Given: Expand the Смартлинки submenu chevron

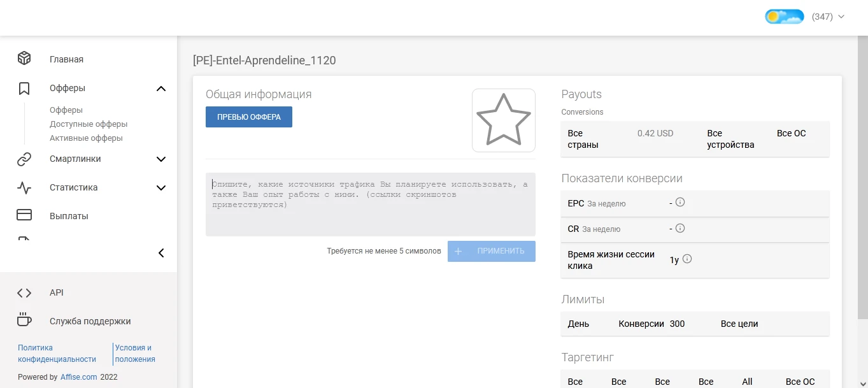Looking at the screenshot, I should point(161,159).
